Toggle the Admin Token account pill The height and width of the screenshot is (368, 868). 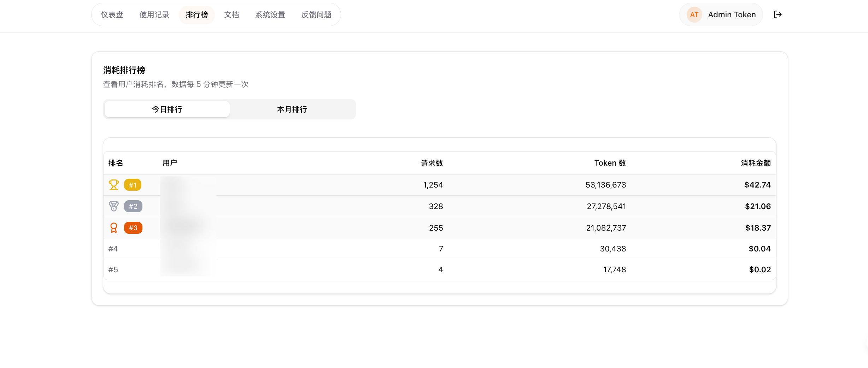click(x=721, y=14)
